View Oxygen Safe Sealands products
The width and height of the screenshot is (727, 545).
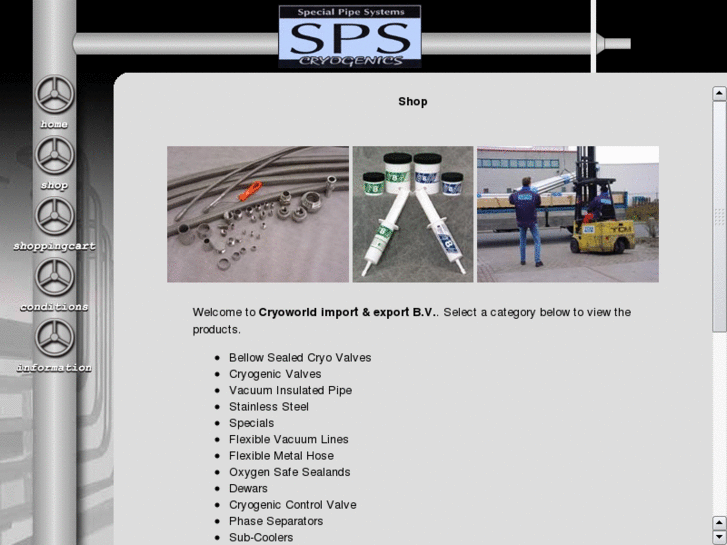pos(289,472)
